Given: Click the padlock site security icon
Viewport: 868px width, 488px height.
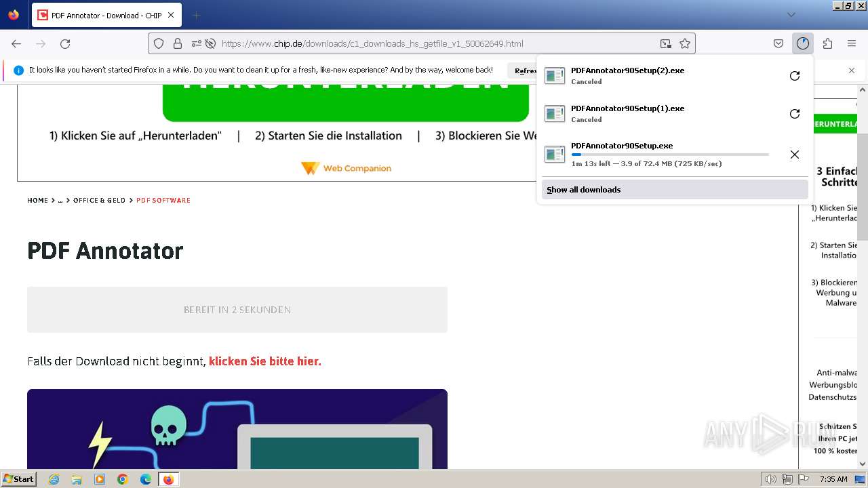Looking at the screenshot, I should 178,43.
